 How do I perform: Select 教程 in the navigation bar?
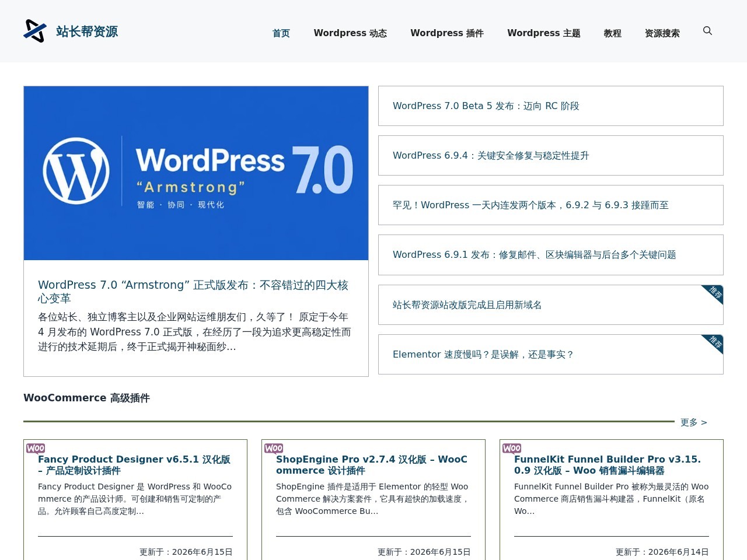(613, 33)
